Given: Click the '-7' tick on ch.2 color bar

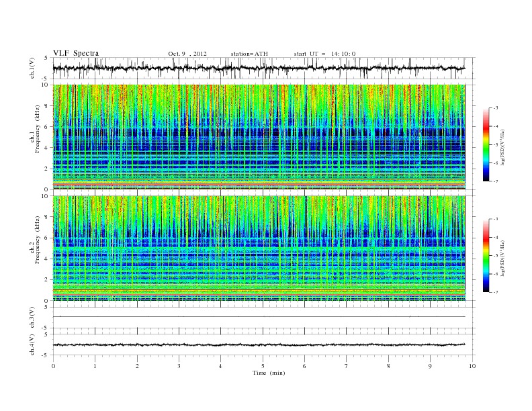Looking at the screenshot, I should click(496, 292).
